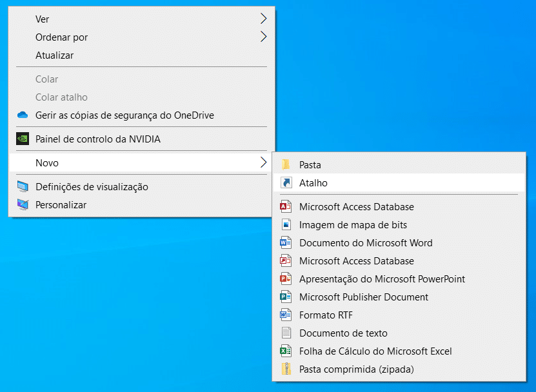The image size is (536, 392).
Task: Click the Excel spreadsheet icon
Action: (286, 351)
